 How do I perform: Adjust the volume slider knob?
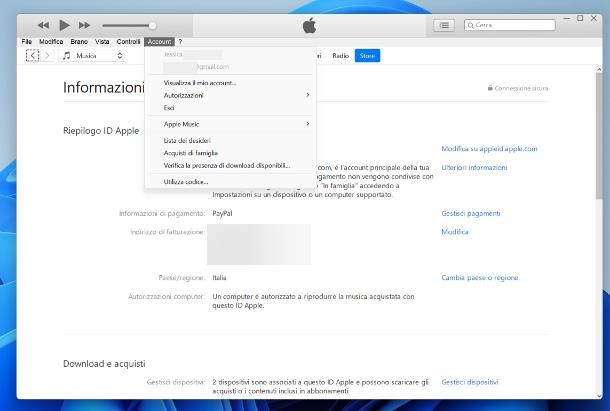click(x=152, y=26)
